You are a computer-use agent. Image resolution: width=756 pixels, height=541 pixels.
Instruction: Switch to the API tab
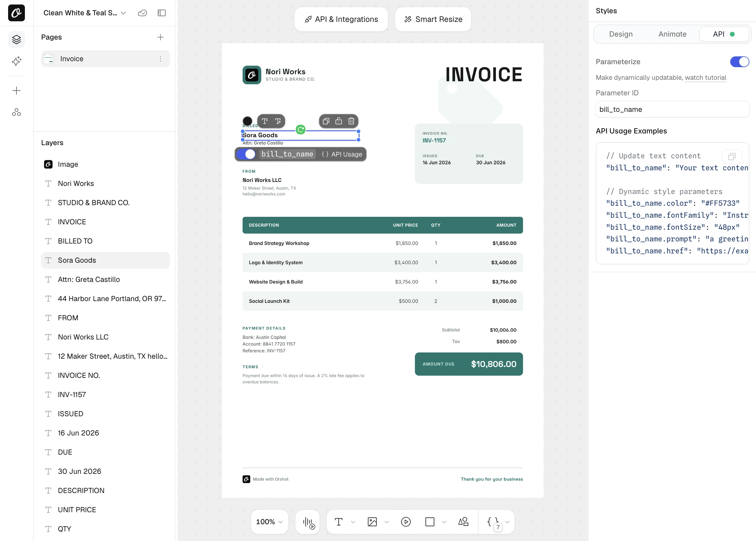[724, 34]
